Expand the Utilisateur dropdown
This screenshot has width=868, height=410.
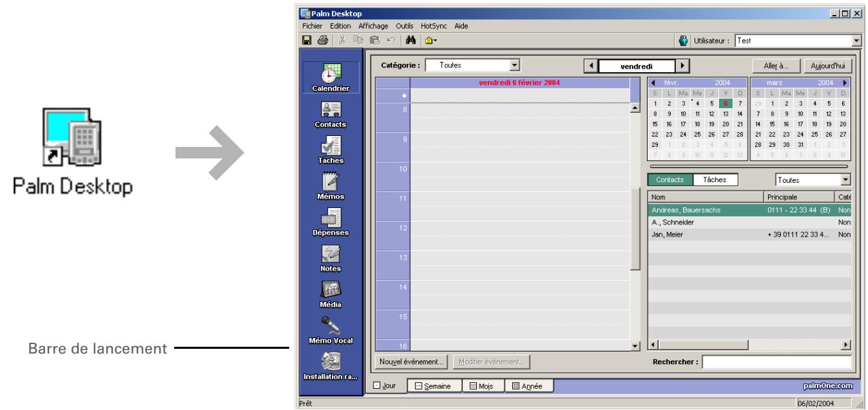tap(856, 41)
